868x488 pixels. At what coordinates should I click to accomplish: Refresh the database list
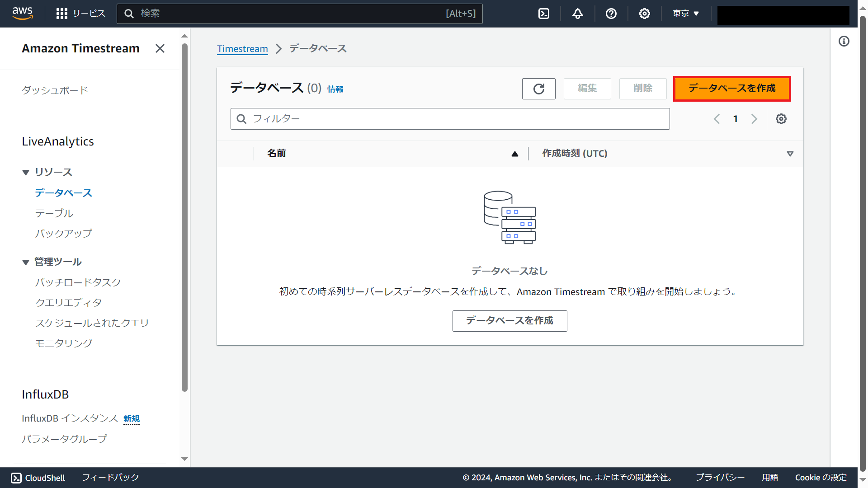(x=538, y=89)
